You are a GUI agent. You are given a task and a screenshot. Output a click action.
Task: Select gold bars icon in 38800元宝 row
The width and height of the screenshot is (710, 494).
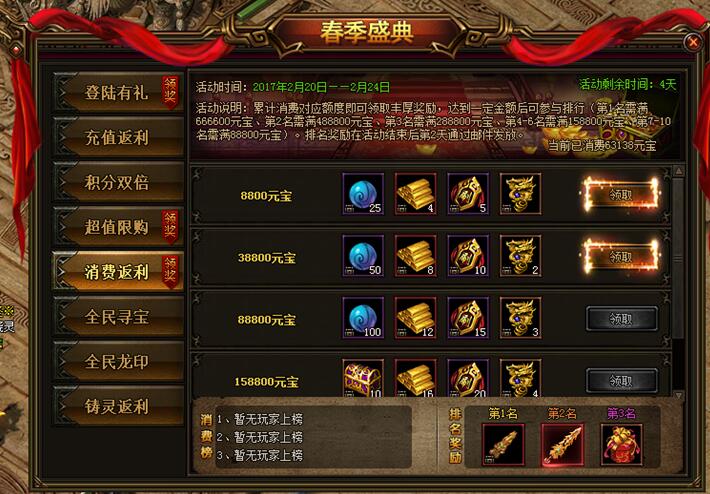pyautogui.click(x=416, y=256)
